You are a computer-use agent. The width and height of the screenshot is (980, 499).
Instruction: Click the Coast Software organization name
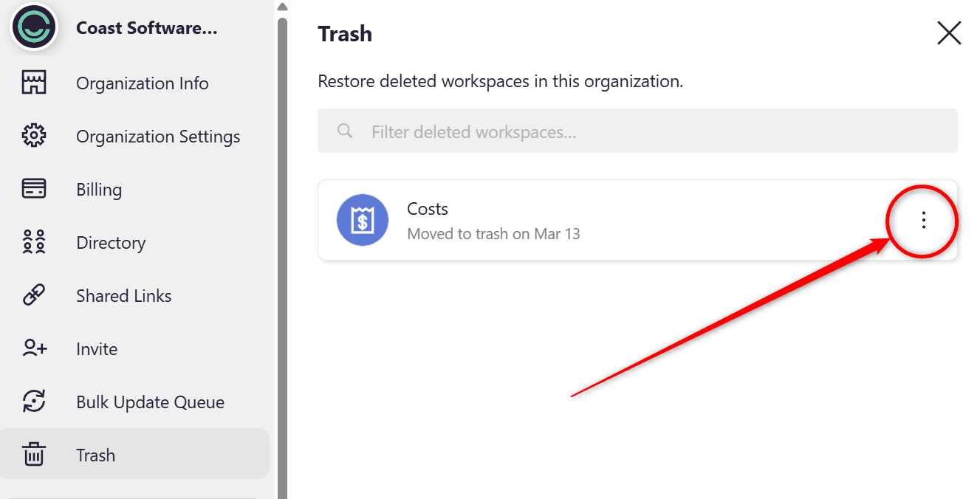coord(147,28)
